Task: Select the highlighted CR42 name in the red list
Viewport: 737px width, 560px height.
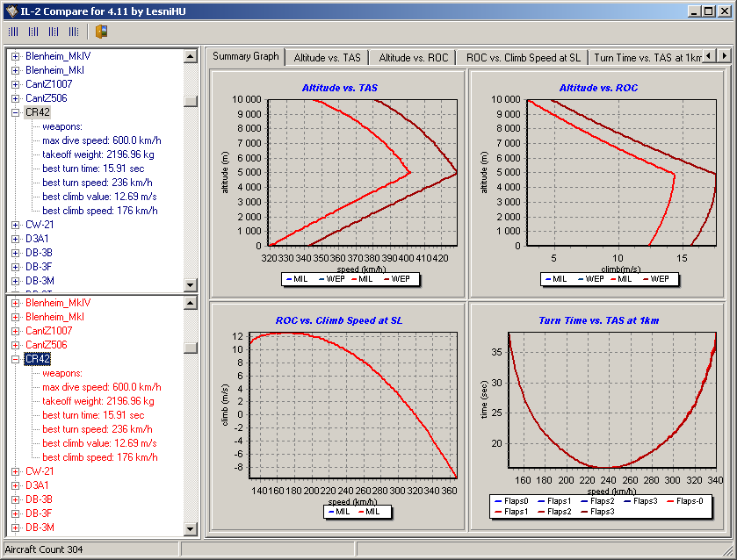Action: (37, 359)
